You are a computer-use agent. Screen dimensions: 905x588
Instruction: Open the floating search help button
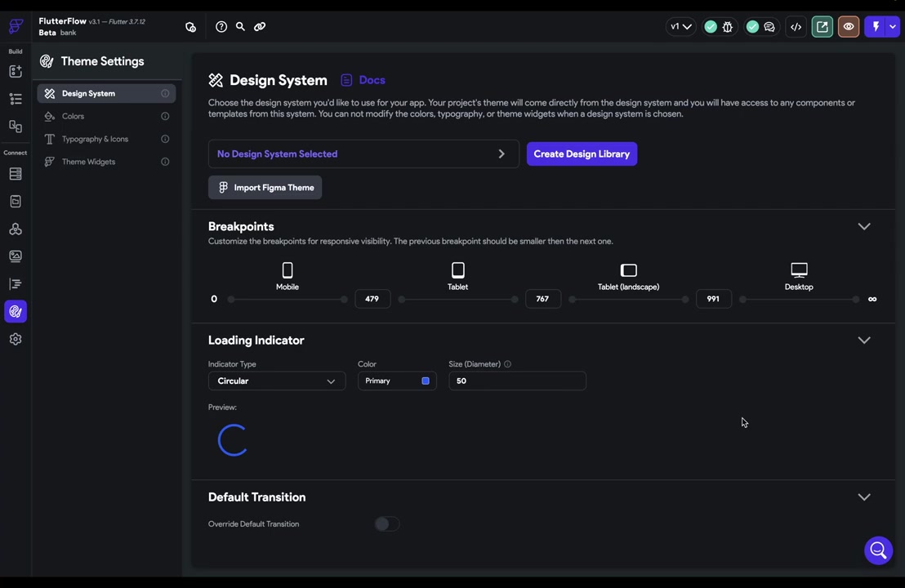coord(878,550)
